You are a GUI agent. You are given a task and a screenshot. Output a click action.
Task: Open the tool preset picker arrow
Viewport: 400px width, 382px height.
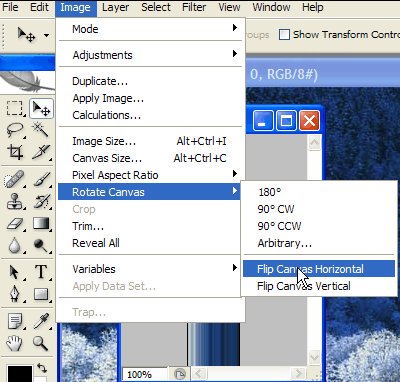(46, 35)
